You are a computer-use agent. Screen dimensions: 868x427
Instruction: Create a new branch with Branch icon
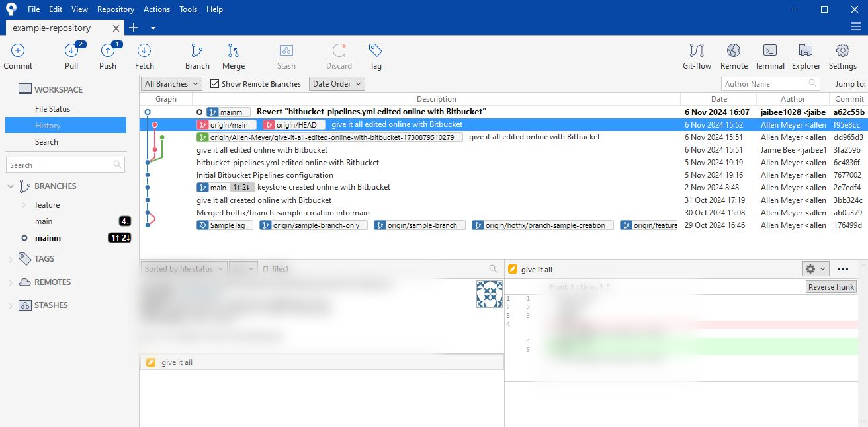pyautogui.click(x=197, y=51)
